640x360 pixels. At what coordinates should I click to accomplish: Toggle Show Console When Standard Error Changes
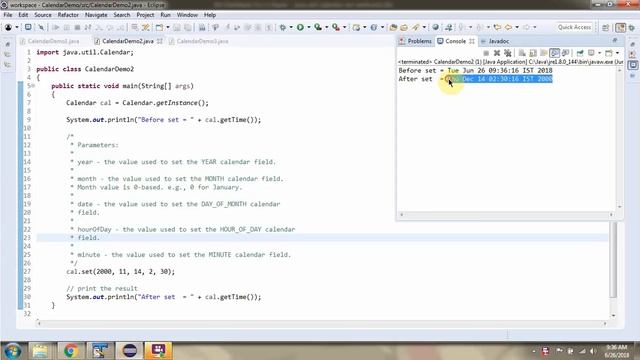coord(565,53)
